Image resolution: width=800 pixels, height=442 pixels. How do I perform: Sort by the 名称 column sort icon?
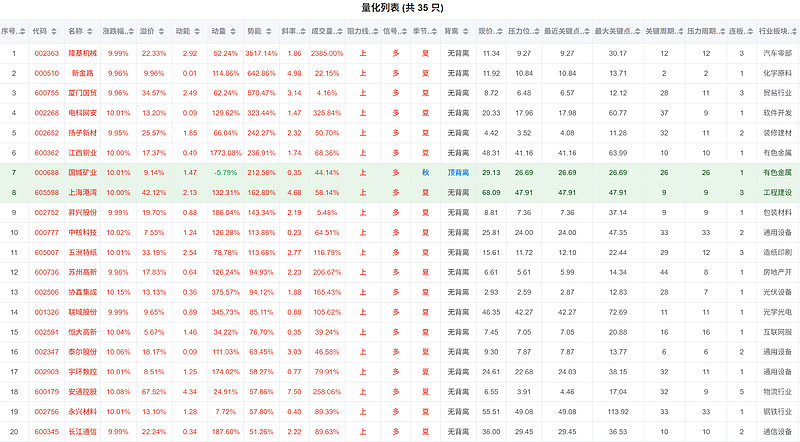tap(89, 32)
